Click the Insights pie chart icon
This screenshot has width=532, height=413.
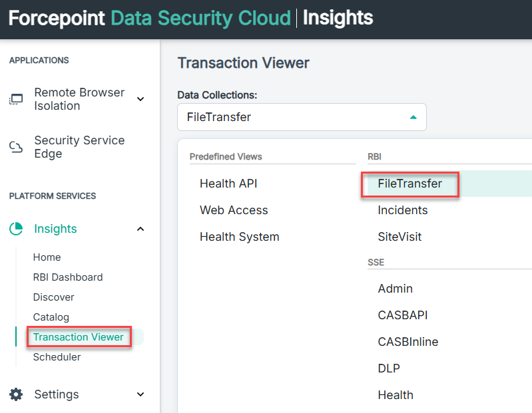click(15, 229)
